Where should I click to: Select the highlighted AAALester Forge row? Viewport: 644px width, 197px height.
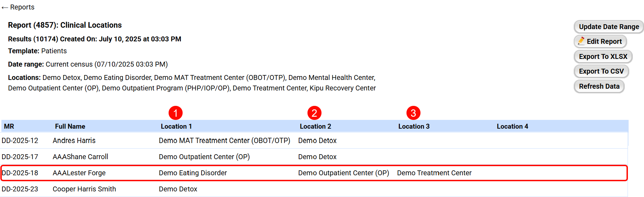(x=79, y=173)
